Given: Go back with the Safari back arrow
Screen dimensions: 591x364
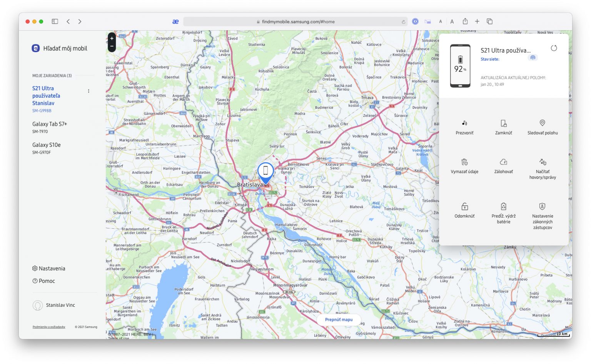Looking at the screenshot, I should pos(68,22).
